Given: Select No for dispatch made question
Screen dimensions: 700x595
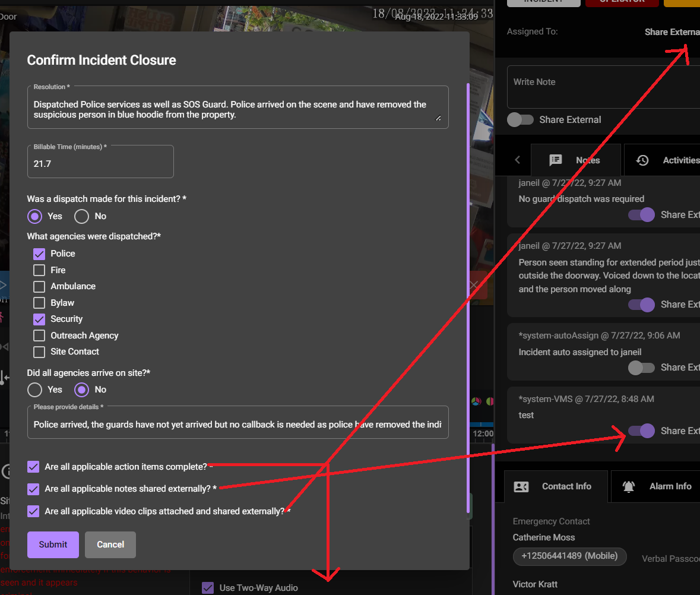Looking at the screenshot, I should click(x=82, y=217).
